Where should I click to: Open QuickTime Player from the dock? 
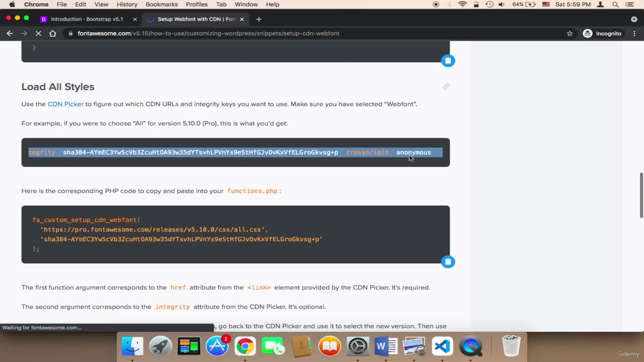click(x=471, y=346)
